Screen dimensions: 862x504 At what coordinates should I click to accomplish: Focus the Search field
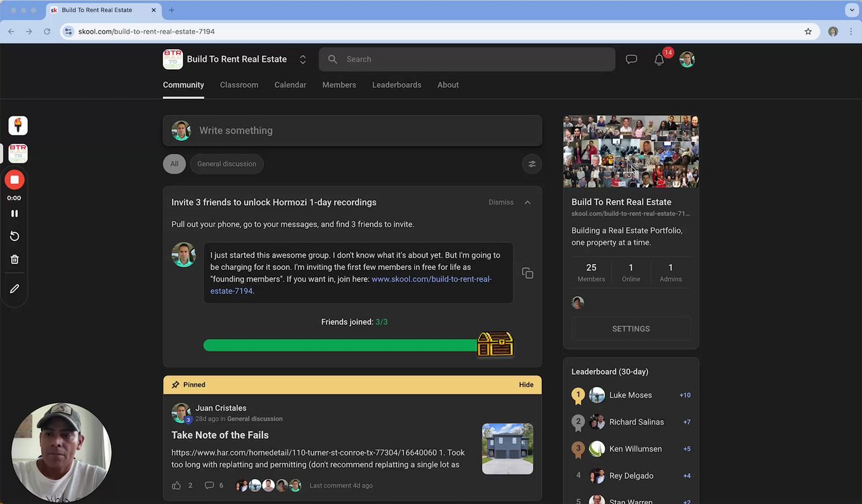click(467, 59)
